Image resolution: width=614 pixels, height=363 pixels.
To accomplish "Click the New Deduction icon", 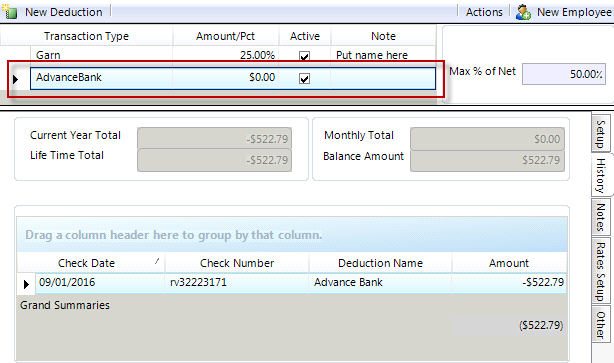I will (10, 12).
